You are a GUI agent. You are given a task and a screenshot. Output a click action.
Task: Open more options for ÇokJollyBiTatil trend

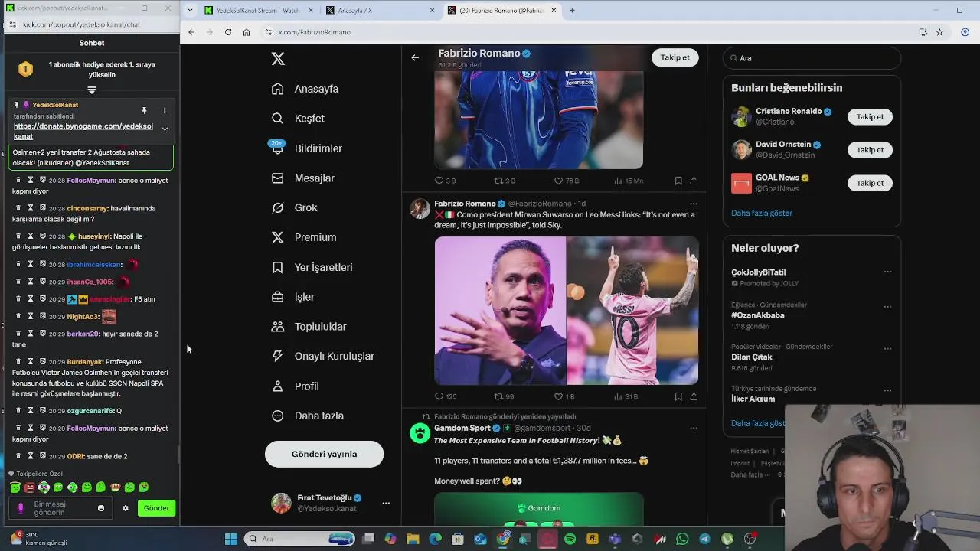(x=887, y=272)
